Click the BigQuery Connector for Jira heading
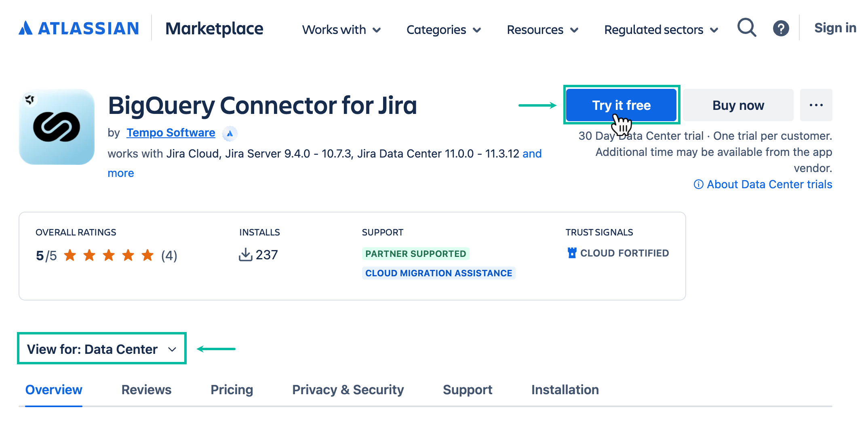 (262, 106)
